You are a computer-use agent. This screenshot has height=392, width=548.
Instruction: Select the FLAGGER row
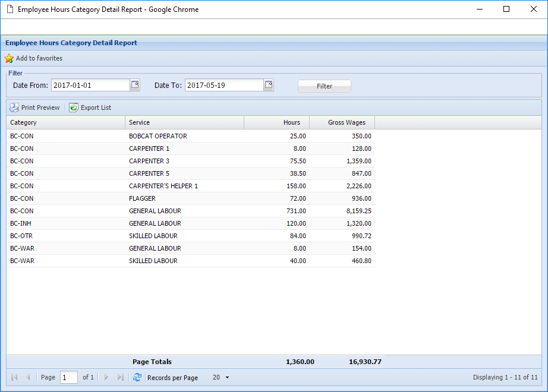(178, 198)
